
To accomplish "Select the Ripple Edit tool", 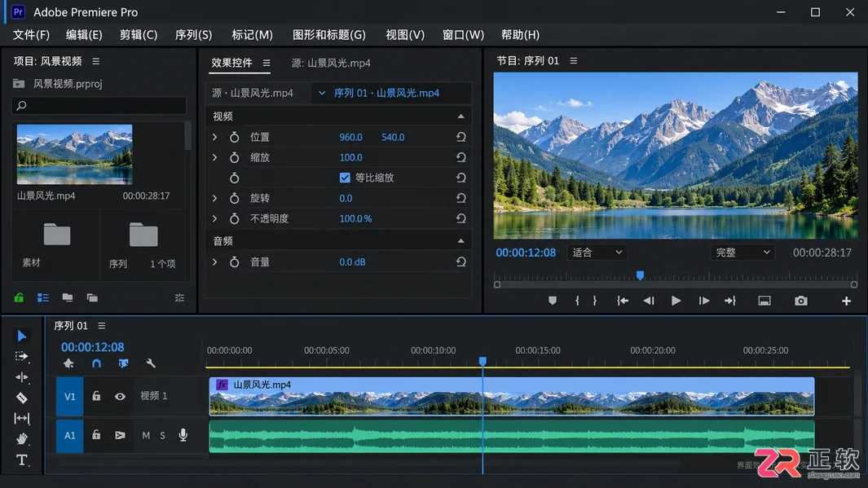I will click(x=21, y=377).
